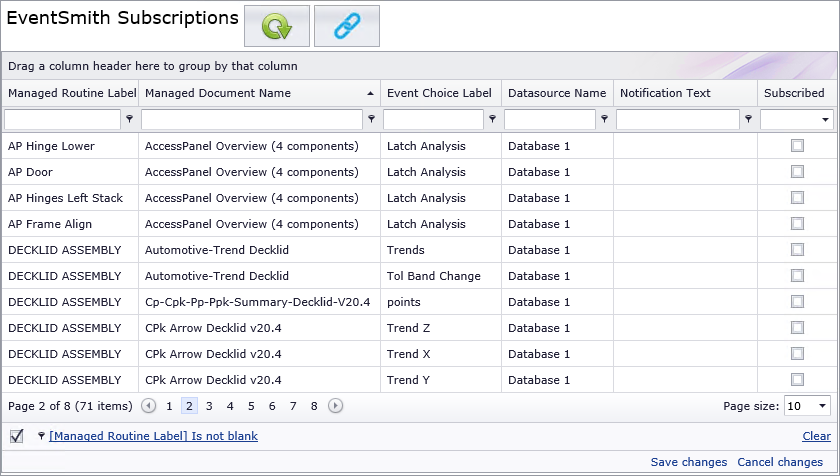
Task: Uncheck the active filter checkbox in the footer
Action: tap(17, 436)
